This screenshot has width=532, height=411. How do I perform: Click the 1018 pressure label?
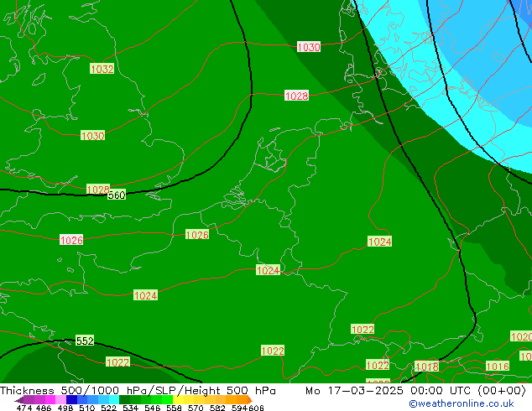pyautogui.click(x=427, y=367)
